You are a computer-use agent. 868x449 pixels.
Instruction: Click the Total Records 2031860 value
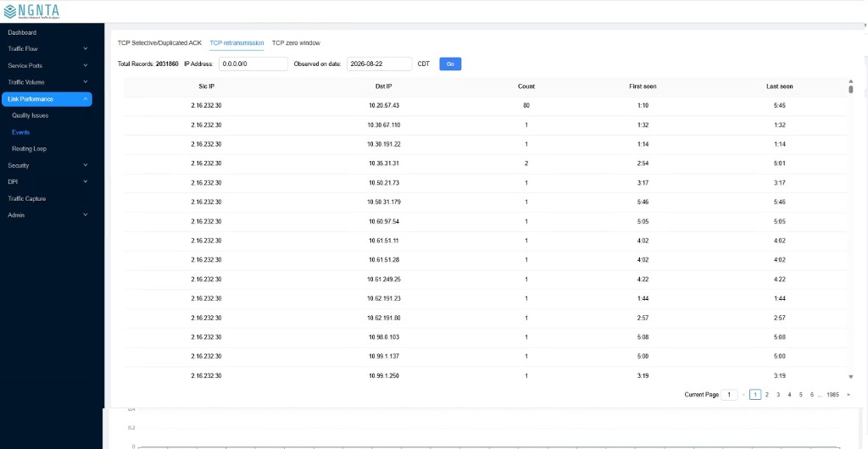167,64
